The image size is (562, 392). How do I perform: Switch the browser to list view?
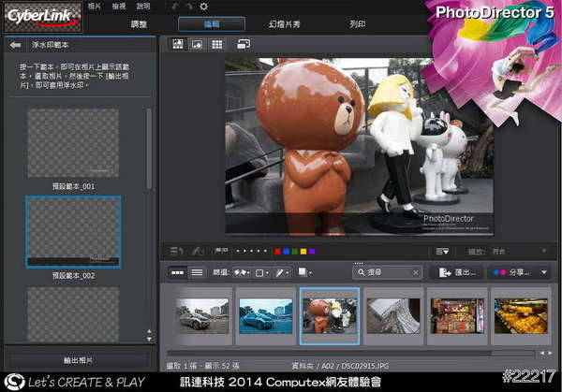[197, 272]
